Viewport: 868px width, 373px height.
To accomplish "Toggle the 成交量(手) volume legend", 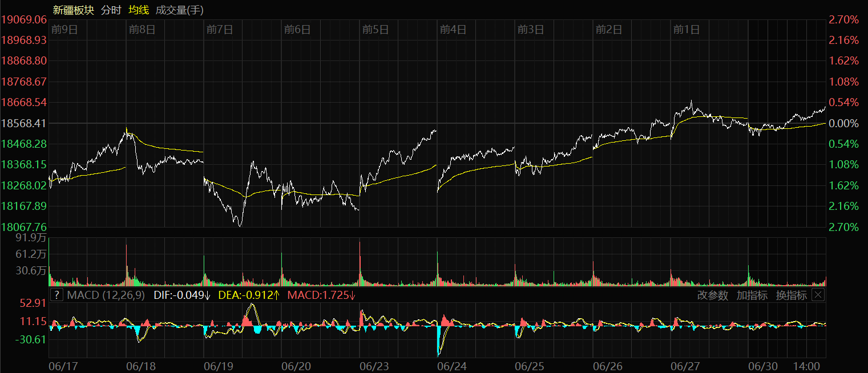I will point(179,10).
